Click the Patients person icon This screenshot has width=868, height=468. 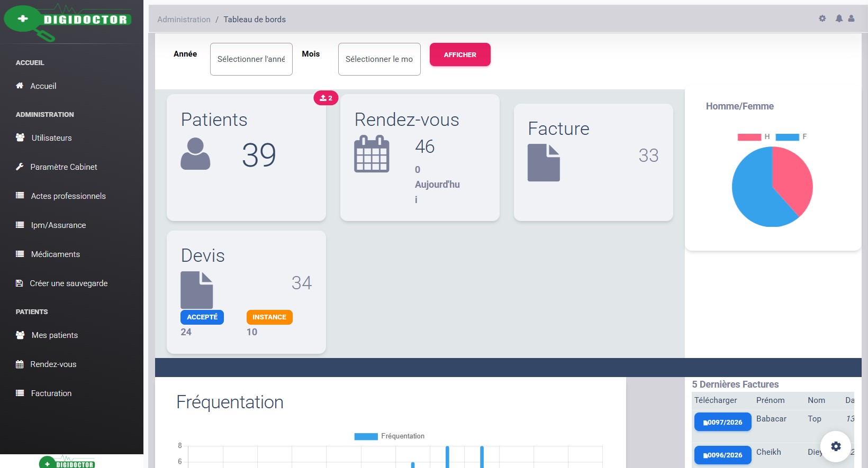(195, 154)
